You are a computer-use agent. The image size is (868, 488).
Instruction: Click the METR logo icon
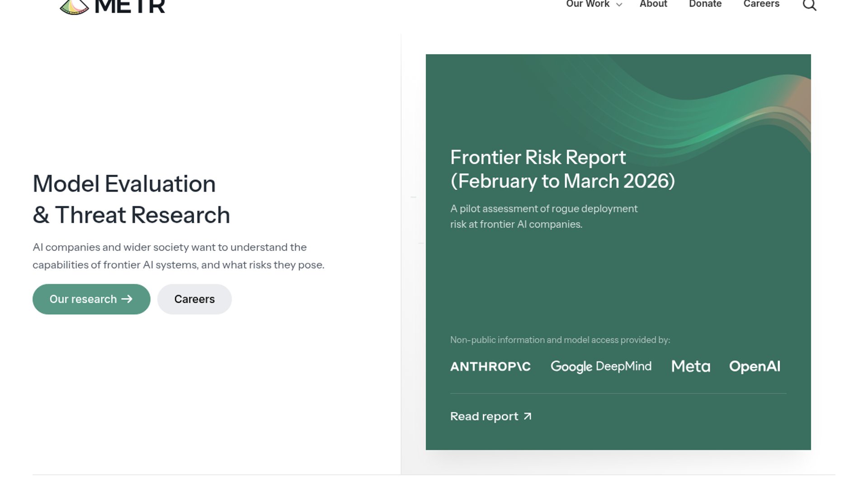point(74,7)
